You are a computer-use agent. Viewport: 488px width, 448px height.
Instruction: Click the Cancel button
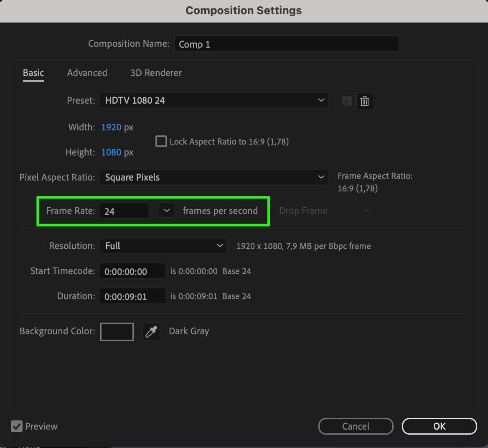[x=356, y=426]
